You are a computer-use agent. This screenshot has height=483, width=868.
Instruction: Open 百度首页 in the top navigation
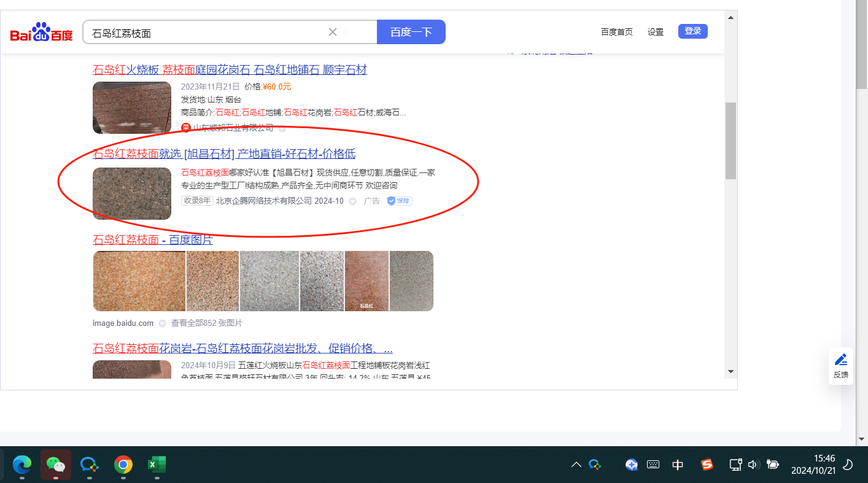[616, 32]
